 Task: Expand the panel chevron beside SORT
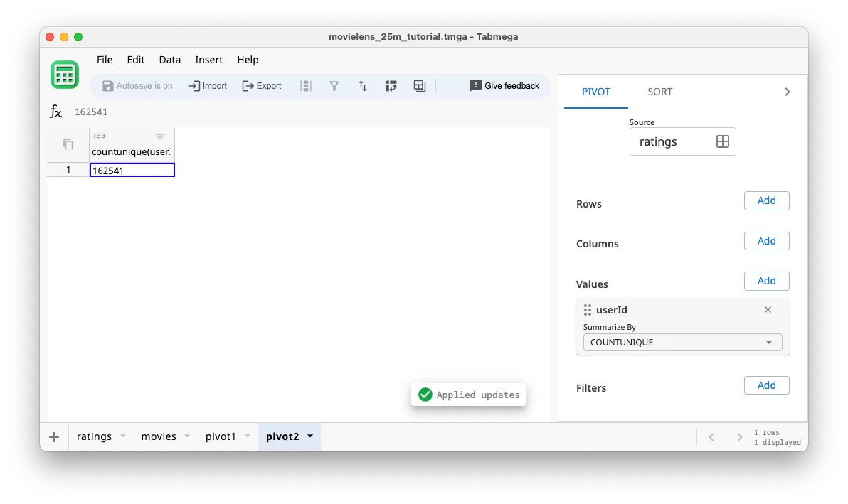click(787, 91)
